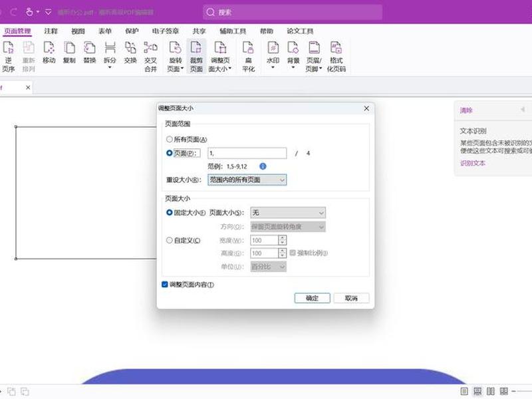This screenshot has height=399, width=532.
Task: Expand the 背景 background dropdown arrow
Action: coord(293,68)
